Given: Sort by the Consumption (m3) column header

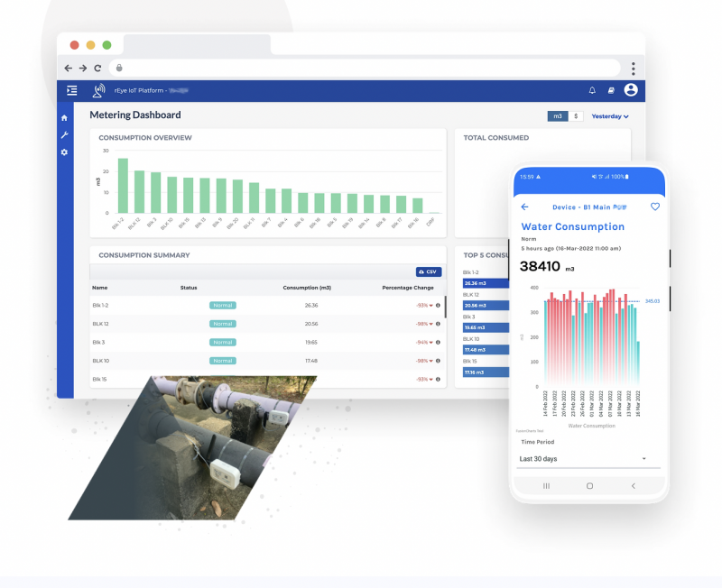Looking at the screenshot, I should pos(307,288).
